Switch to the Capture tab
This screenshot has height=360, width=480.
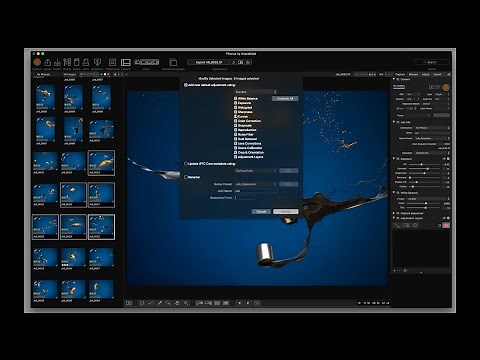click(x=400, y=74)
